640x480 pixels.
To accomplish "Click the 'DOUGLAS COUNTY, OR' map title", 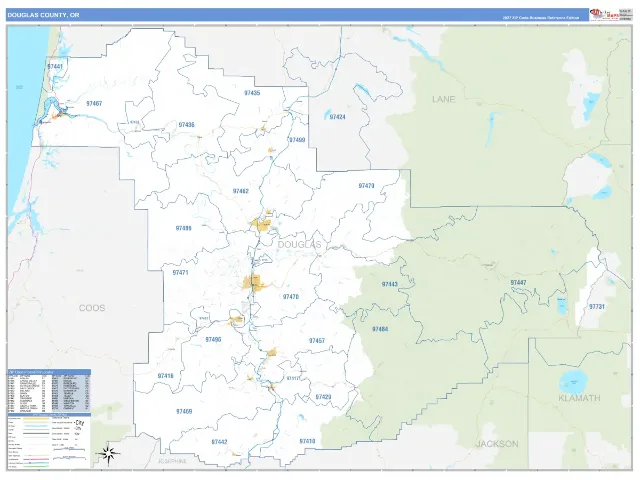I will point(43,15).
